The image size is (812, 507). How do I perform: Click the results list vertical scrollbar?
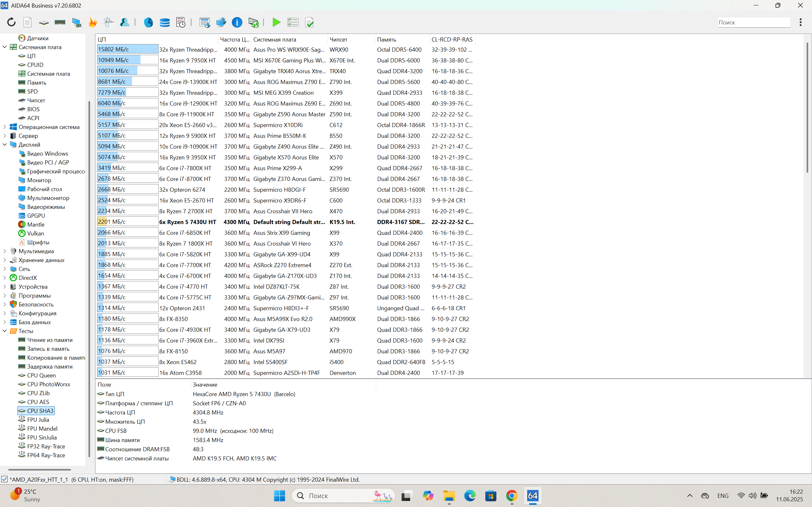pyautogui.click(x=807, y=107)
